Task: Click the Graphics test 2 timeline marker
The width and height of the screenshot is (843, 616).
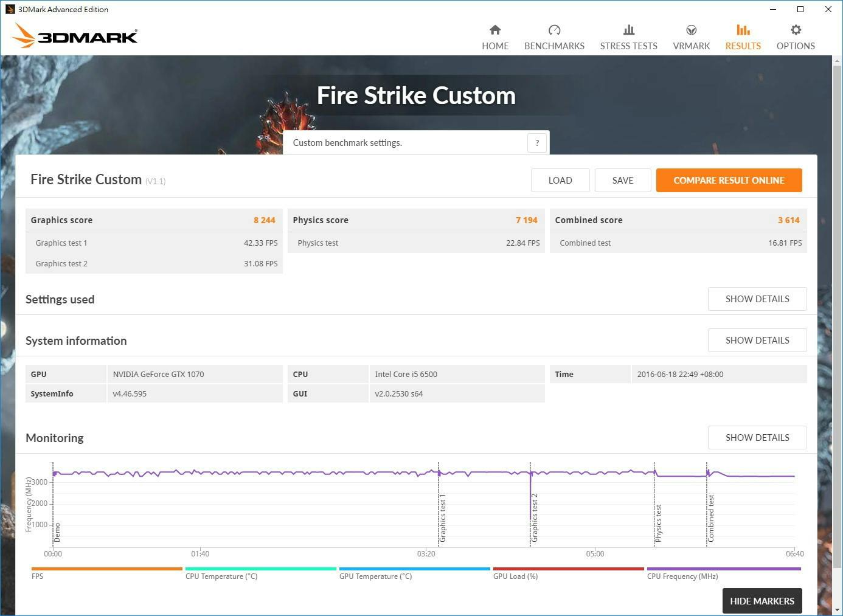Action: pyautogui.click(x=535, y=517)
